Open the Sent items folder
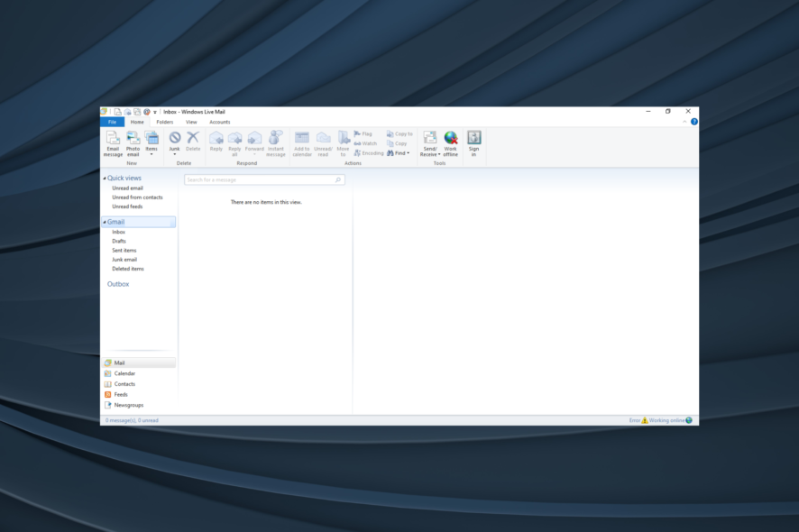The width and height of the screenshot is (799, 532). [x=124, y=250]
